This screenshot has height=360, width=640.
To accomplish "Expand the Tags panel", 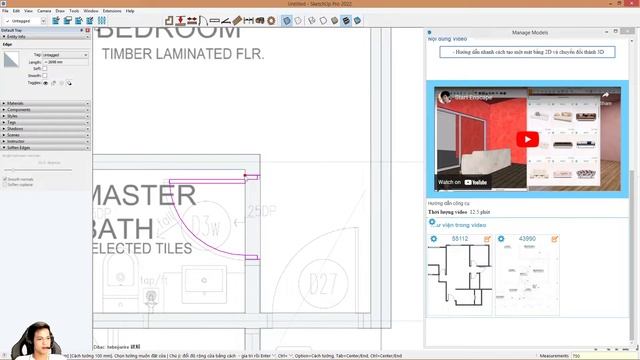I will (x=46, y=122).
